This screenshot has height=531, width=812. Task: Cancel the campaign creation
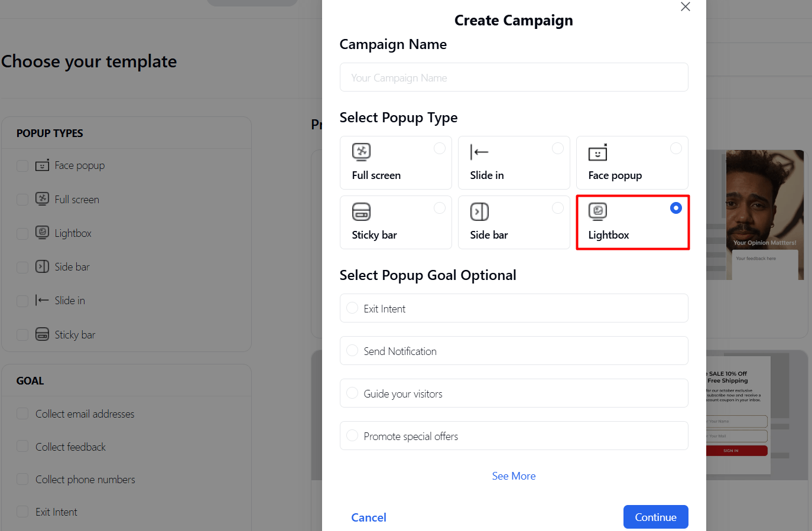[x=369, y=517]
